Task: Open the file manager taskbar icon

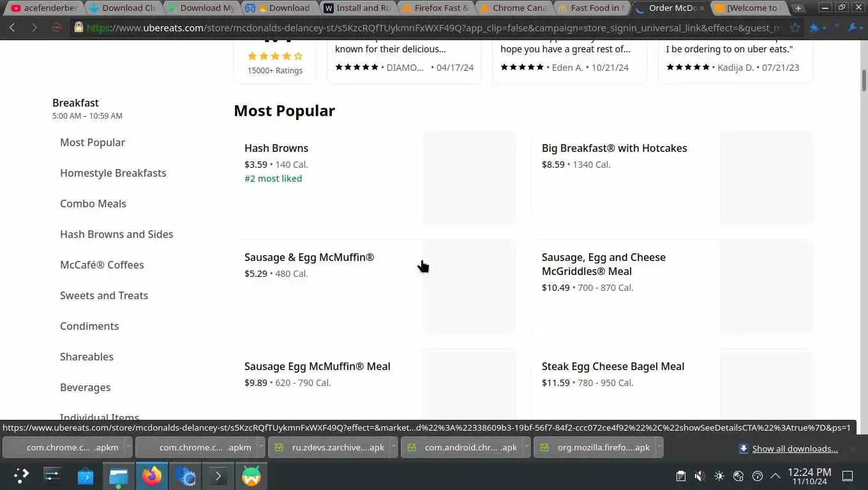Action: coord(119,475)
